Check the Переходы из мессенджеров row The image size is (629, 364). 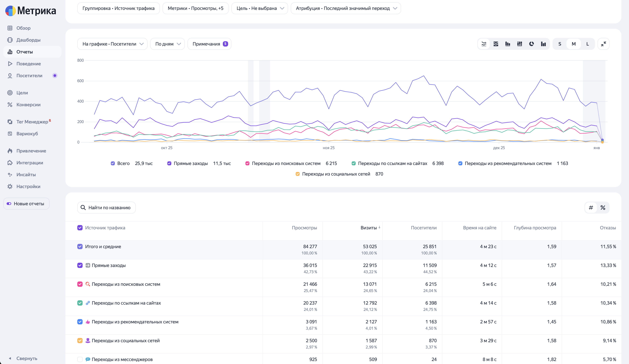(80, 359)
